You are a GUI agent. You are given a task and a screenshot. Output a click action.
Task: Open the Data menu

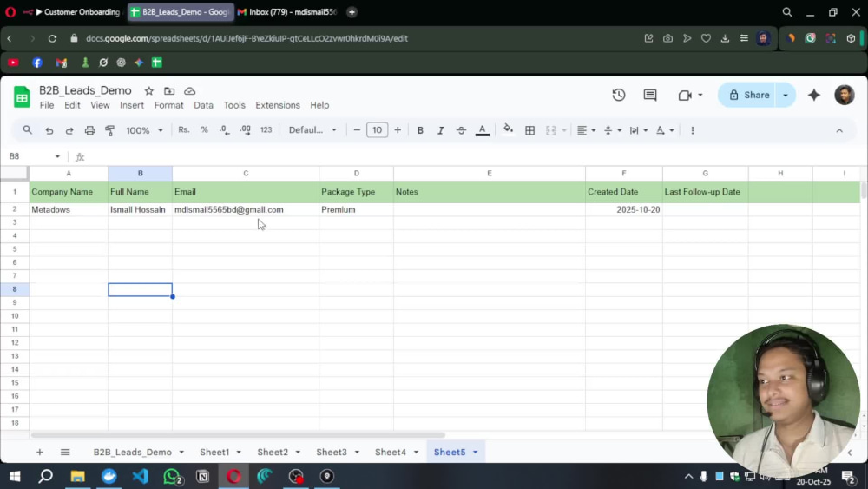203,105
